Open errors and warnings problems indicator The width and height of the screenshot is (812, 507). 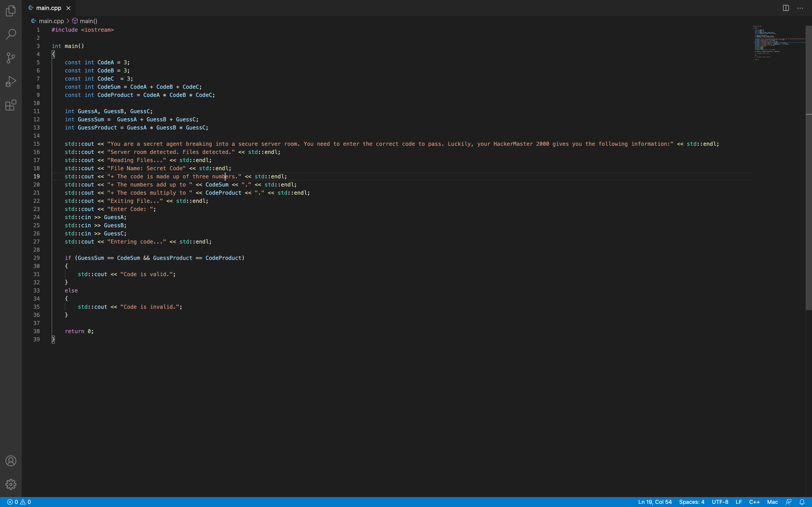tap(19, 502)
